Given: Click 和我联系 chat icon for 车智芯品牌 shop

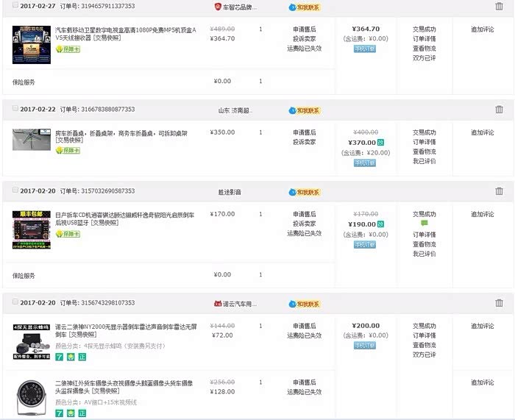Looking at the screenshot, I should coord(305,7).
